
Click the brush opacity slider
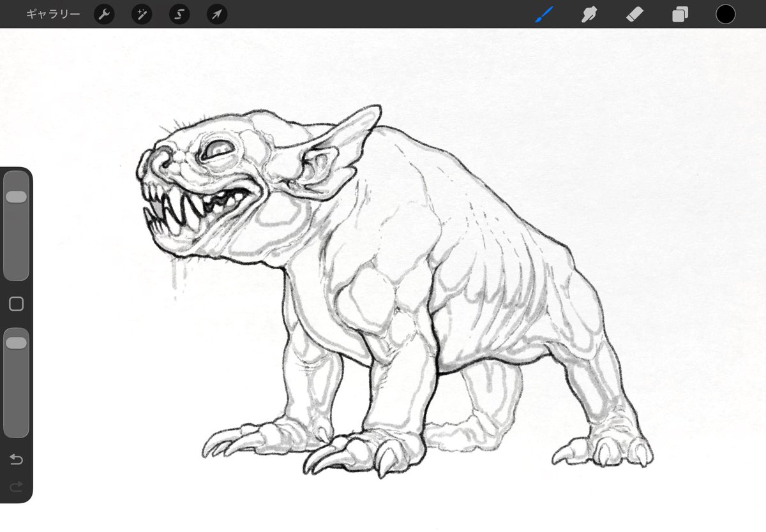[x=17, y=383]
